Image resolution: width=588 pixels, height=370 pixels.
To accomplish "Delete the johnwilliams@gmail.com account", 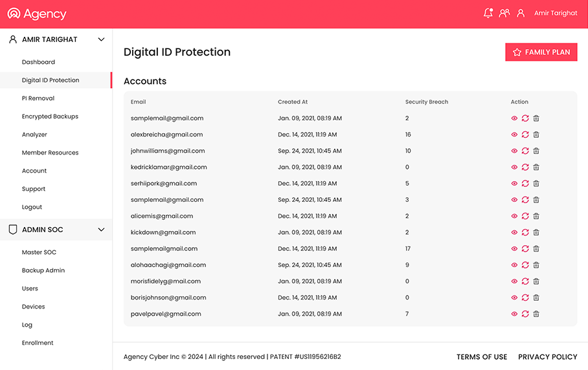I will tap(536, 151).
